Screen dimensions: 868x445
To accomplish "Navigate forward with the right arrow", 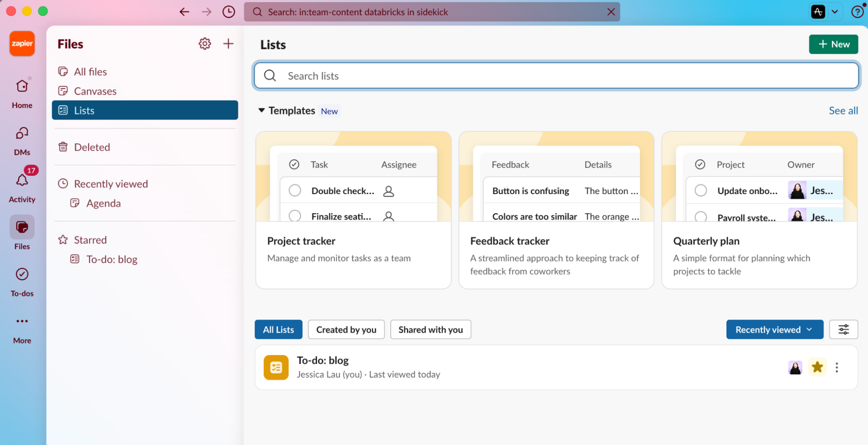I will coord(207,12).
